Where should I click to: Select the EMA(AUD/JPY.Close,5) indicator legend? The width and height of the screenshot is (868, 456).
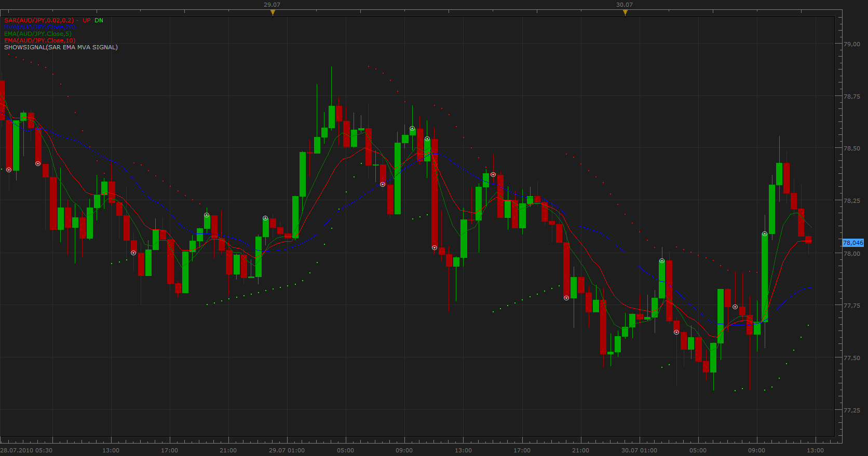tap(38, 34)
